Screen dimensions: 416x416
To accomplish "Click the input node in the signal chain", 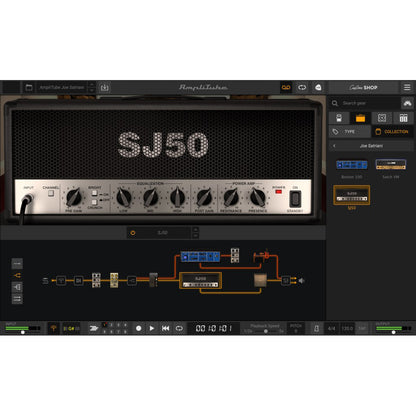I will point(46,281).
